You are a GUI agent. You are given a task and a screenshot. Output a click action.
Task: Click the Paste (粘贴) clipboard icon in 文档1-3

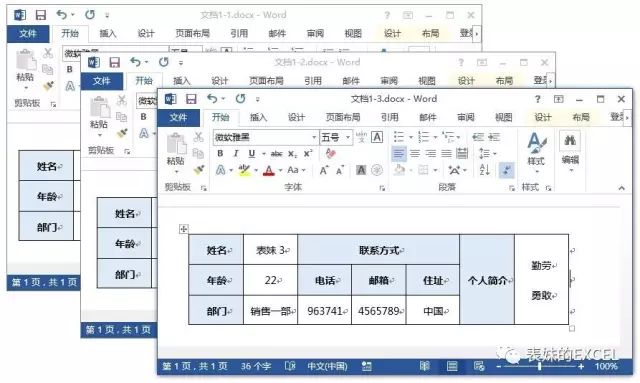(176, 144)
